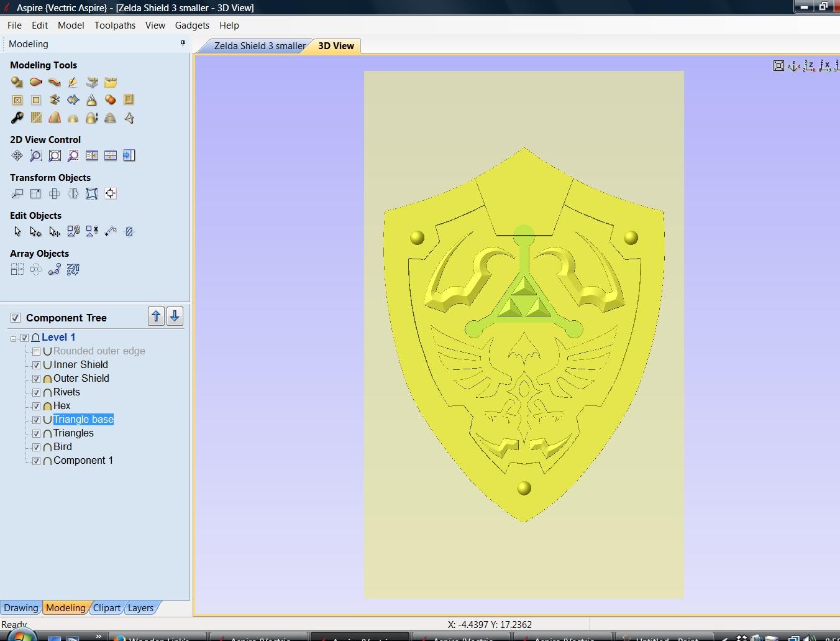This screenshot has height=641, width=840.
Task: Select the Outer Shield tree item
Action: (81, 379)
